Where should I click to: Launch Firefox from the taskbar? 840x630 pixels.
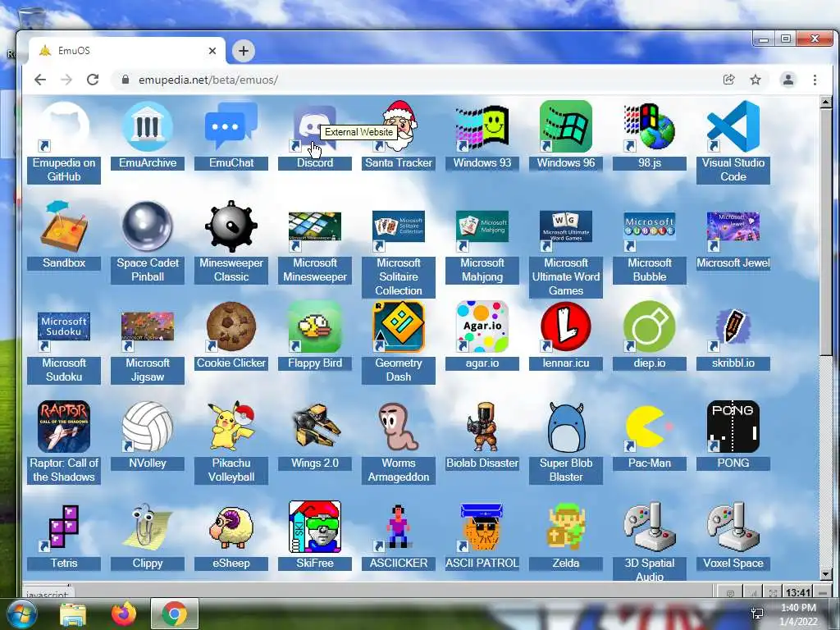point(124,614)
